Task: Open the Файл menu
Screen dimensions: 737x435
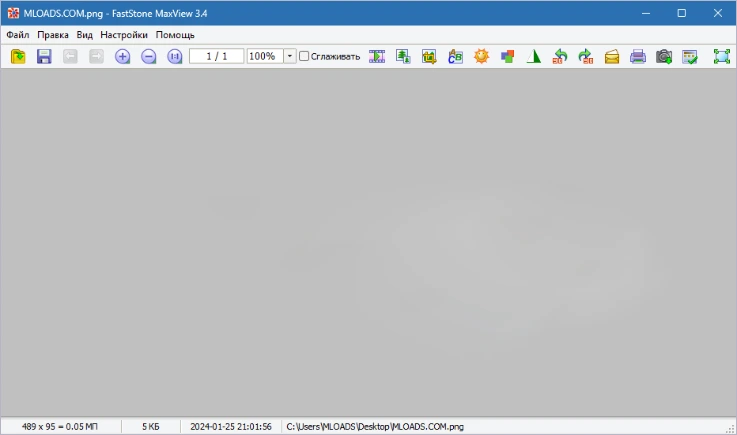Action: pyautogui.click(x=17, y=35)
